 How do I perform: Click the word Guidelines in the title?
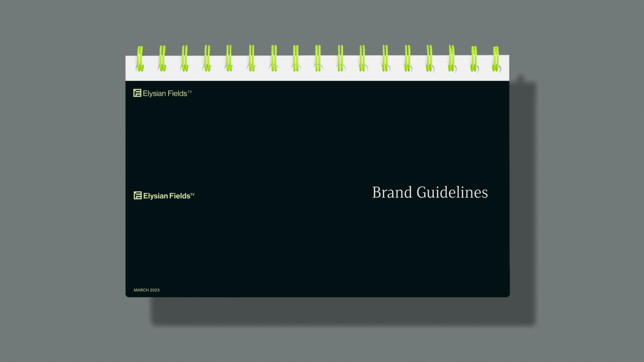(x=452, y=192)
